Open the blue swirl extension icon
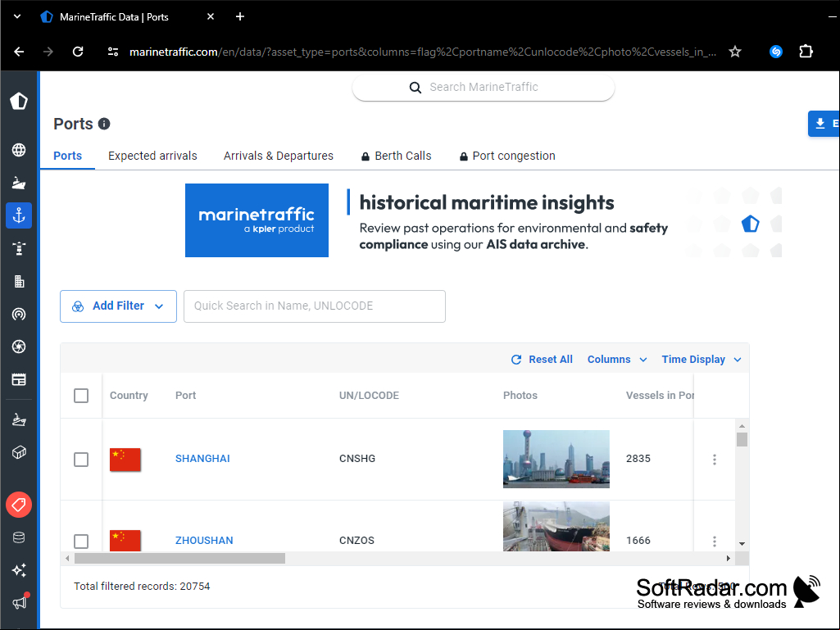This screenshot has width=840, height=630. click(x=776, y=52)
